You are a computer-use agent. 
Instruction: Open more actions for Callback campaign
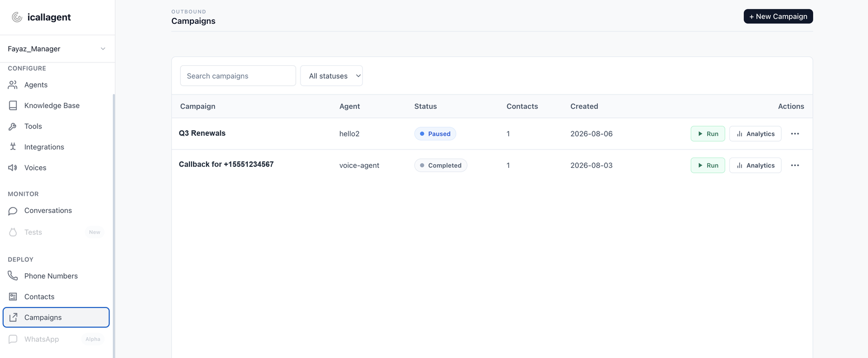pyautogui.click(x=795, y=165)
